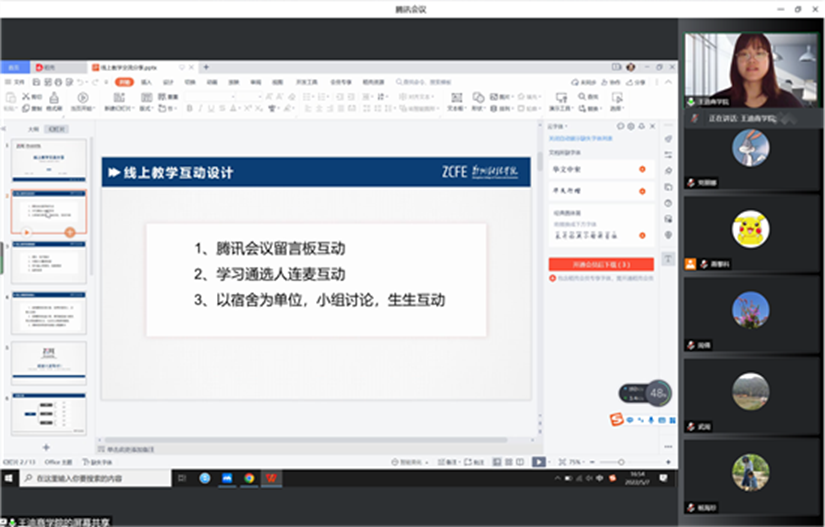
Task: Click the plus to add new slide below thumbnails
Action: pyautogui.click(x=46, y=447)
